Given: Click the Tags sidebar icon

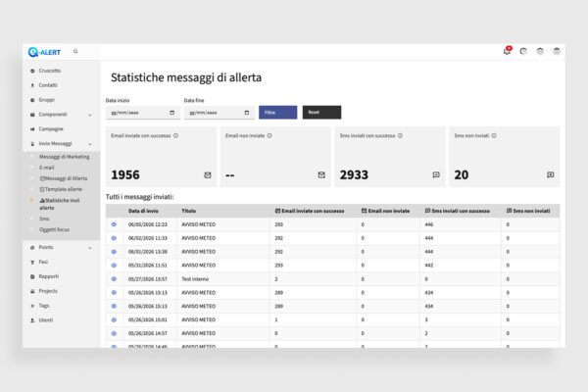Looking at the screenshot, I should (32, 306).
